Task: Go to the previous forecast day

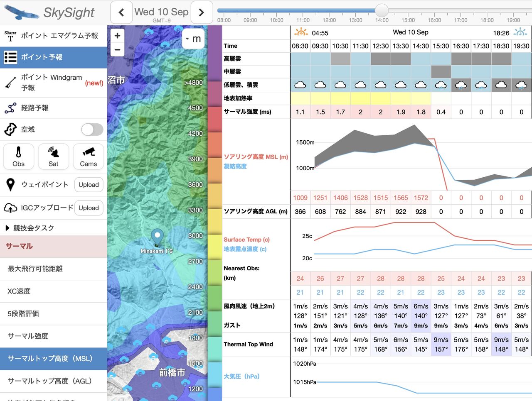Action: (121, 12)
